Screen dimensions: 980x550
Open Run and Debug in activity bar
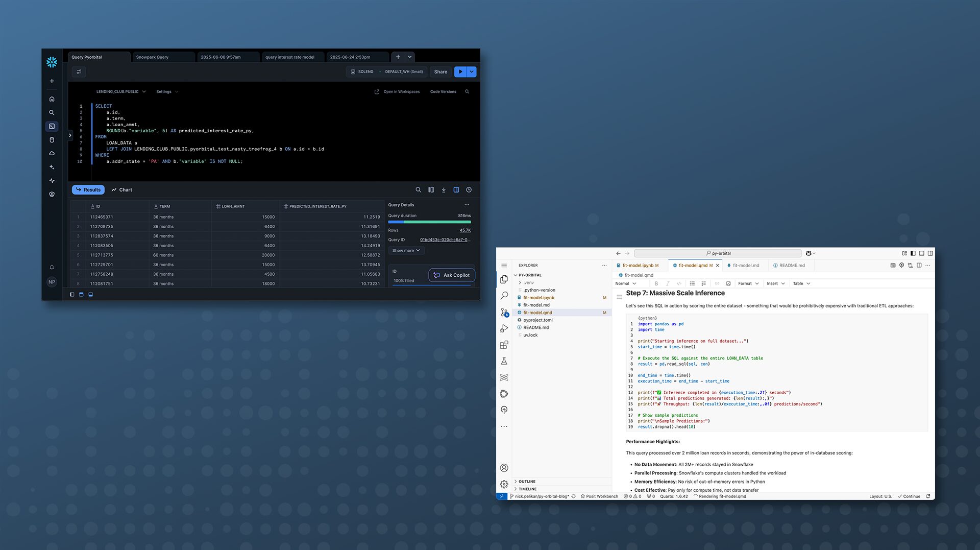[x=504, y=328]
